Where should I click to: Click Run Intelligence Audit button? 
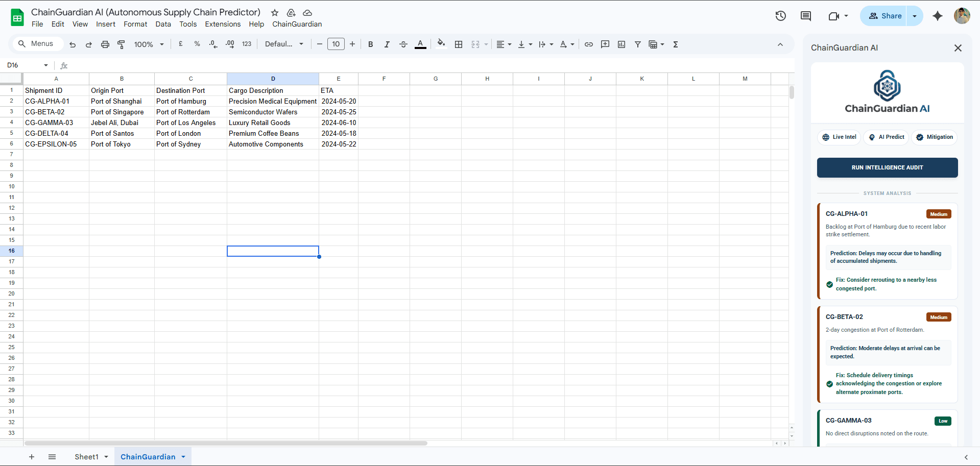point(887,167)
